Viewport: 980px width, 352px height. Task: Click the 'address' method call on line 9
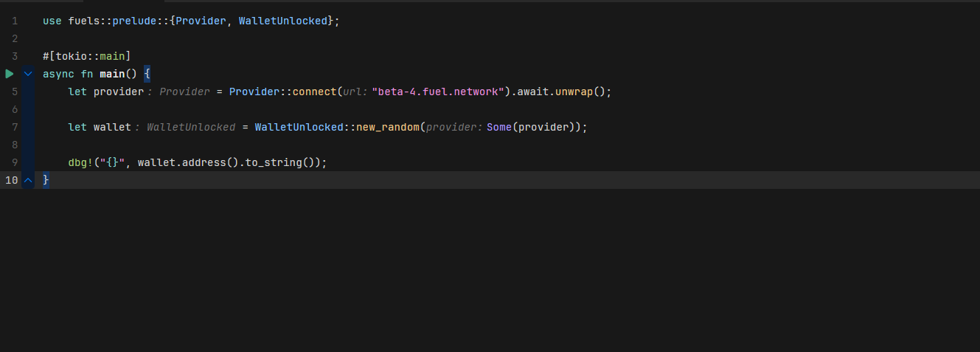coord(204,162)
